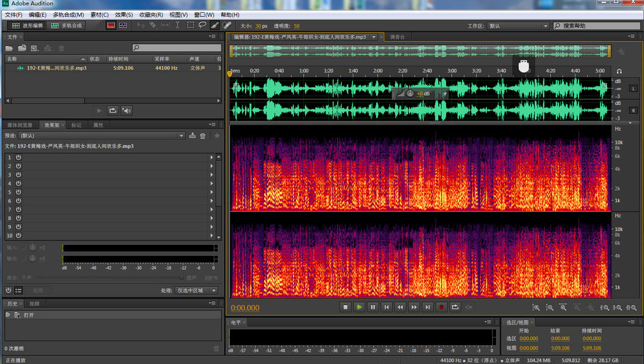Image resolution: width=644 pixels, height=364 pixels.
Task: Select the Spot Healing Brush tool
Action: pyautogui.click(x=226, y=25)
